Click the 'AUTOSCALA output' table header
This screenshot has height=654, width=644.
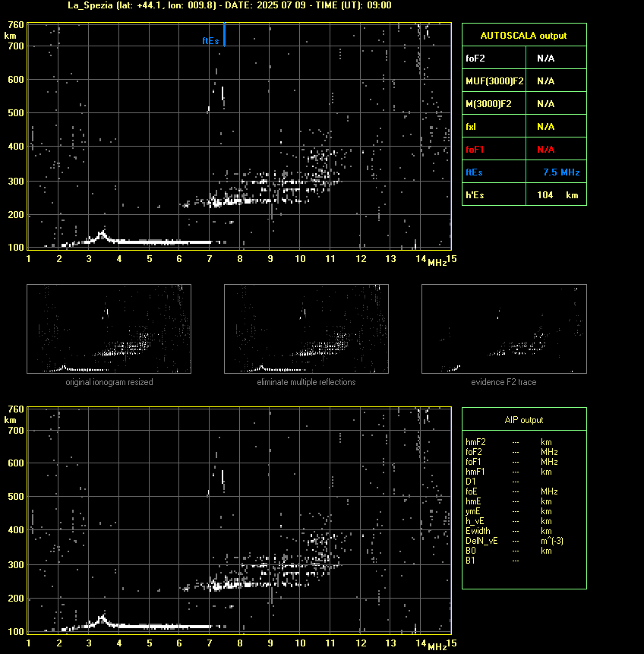pyautogui.click(x=524, y=36)
